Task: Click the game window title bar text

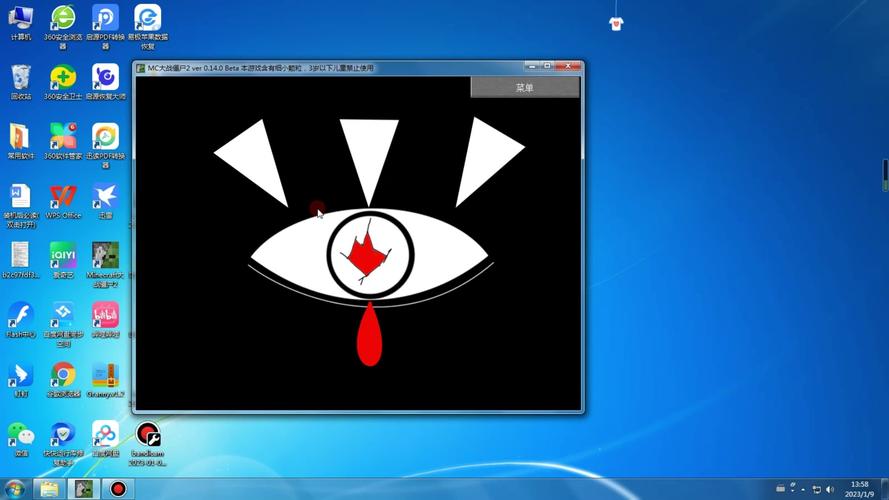Action: [260, 67]
